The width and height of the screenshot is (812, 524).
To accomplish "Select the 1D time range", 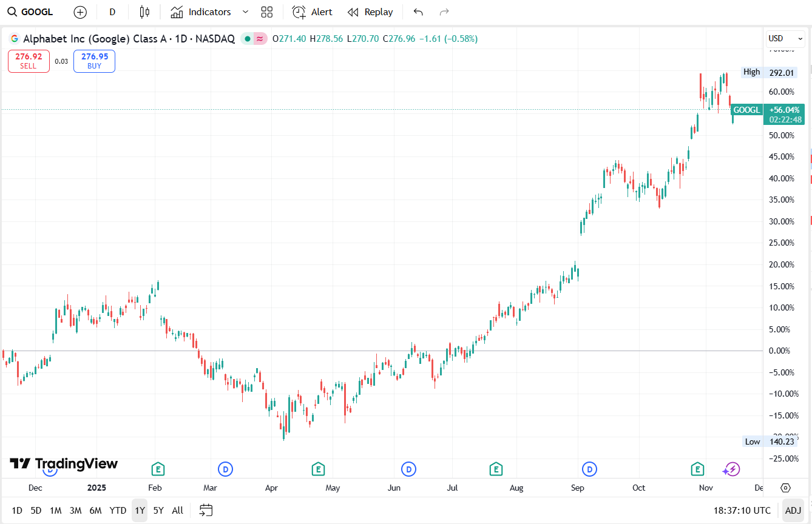I will pyautogui.click(x=17, y=511).
